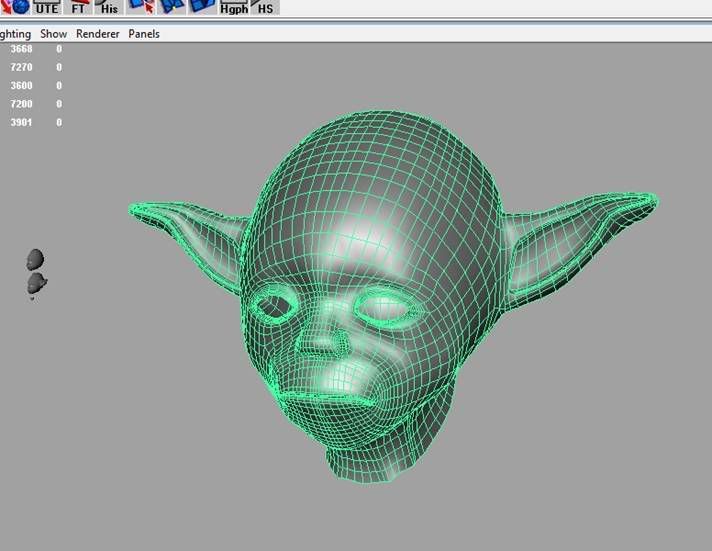Click the blue polygon shelf icon left of Hgph
The width and height of the screenshot is (712, 551).
(203, 7)
